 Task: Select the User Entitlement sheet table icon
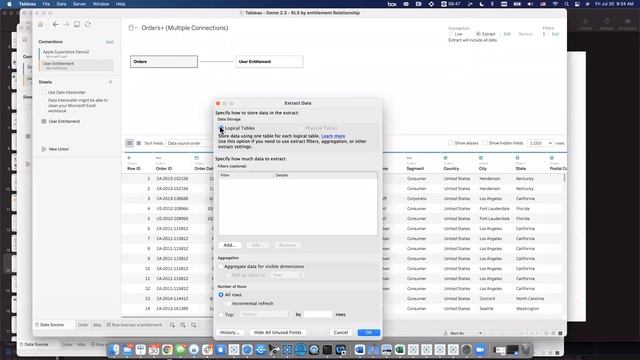44,121
